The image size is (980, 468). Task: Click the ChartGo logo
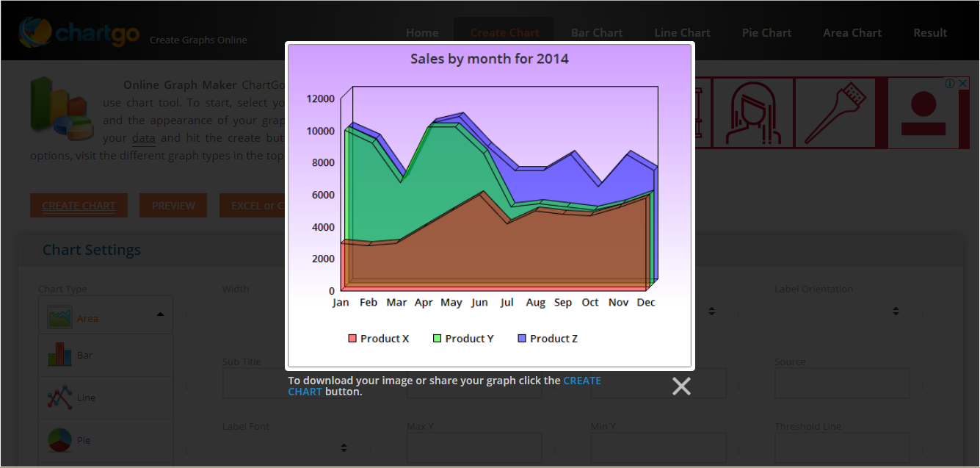[x=79, y=33]
